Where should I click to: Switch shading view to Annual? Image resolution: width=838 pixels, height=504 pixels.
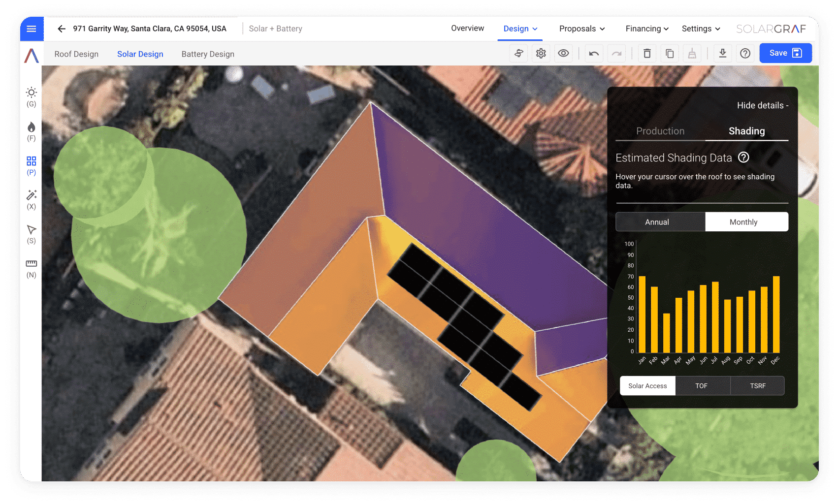pos(660,222)
